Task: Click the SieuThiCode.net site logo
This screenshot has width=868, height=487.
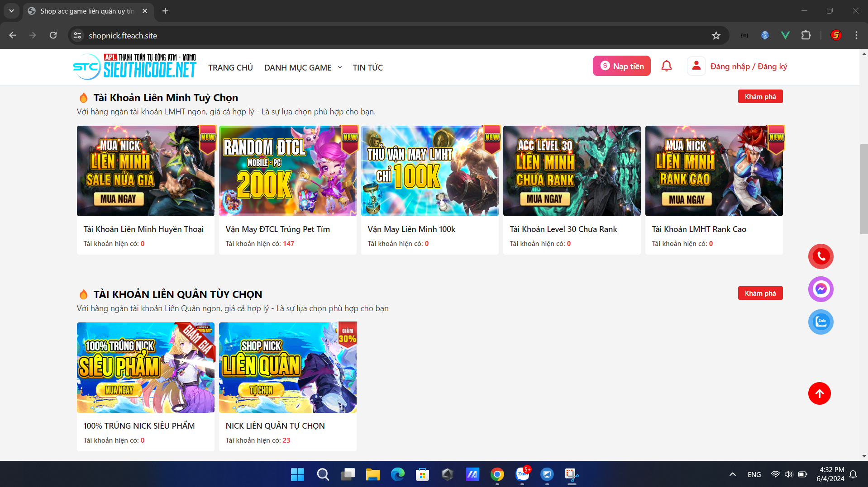Action: tap(134, 67)
